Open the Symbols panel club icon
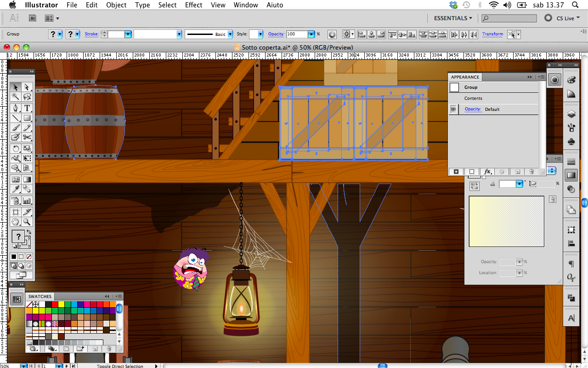Viewport: 588px width, 368px height. tap(571, 142)
